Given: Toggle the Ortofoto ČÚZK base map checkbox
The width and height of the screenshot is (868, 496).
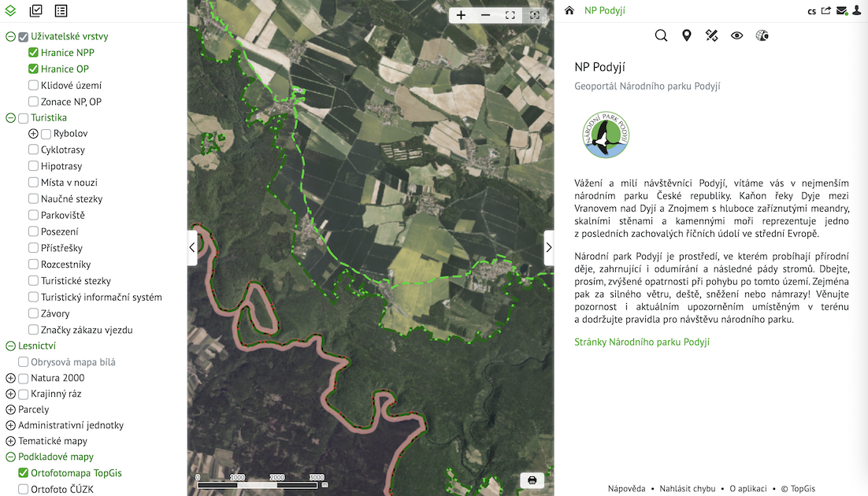Looking at the screenshot, I should click(24, 490).
